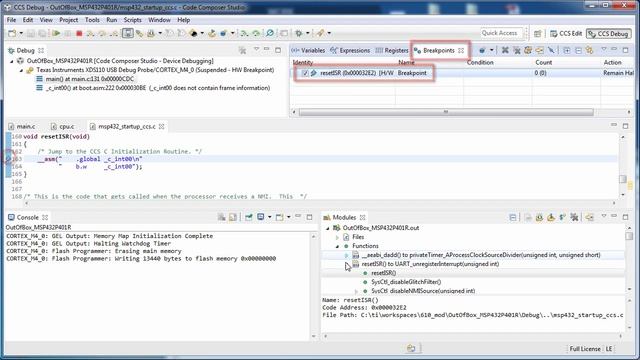Expand the __aeabi_dadd() function range node
Viewport: 640px width, 360px height.
point(347,255)
